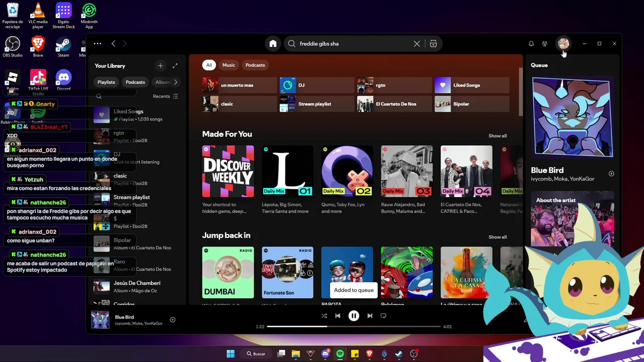Enable the Music filter chip

[229, 65]
